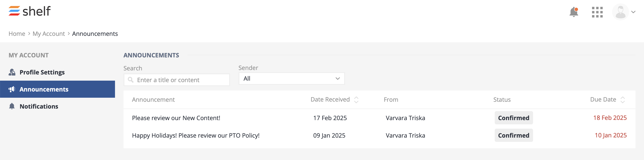Open Profile Settings in sidebar
The width and height of the screenshot is (644, 160).
[x=42, y=72]
